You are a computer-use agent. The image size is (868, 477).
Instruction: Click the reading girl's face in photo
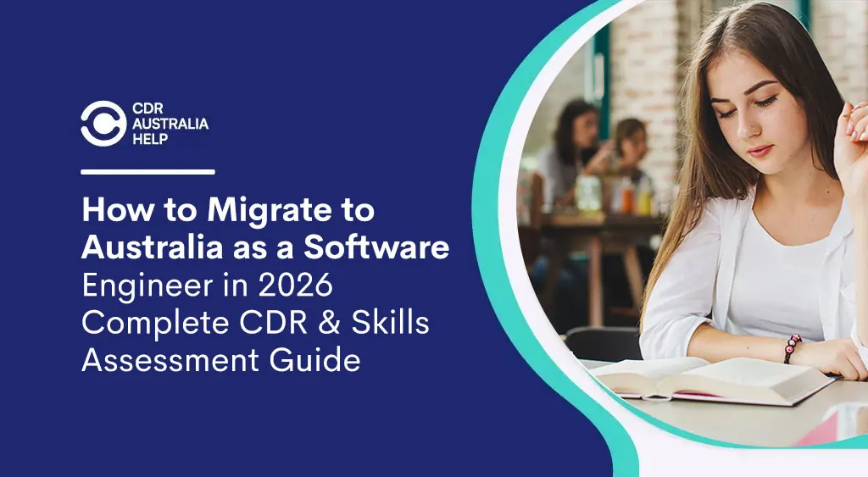pos(758,119)
